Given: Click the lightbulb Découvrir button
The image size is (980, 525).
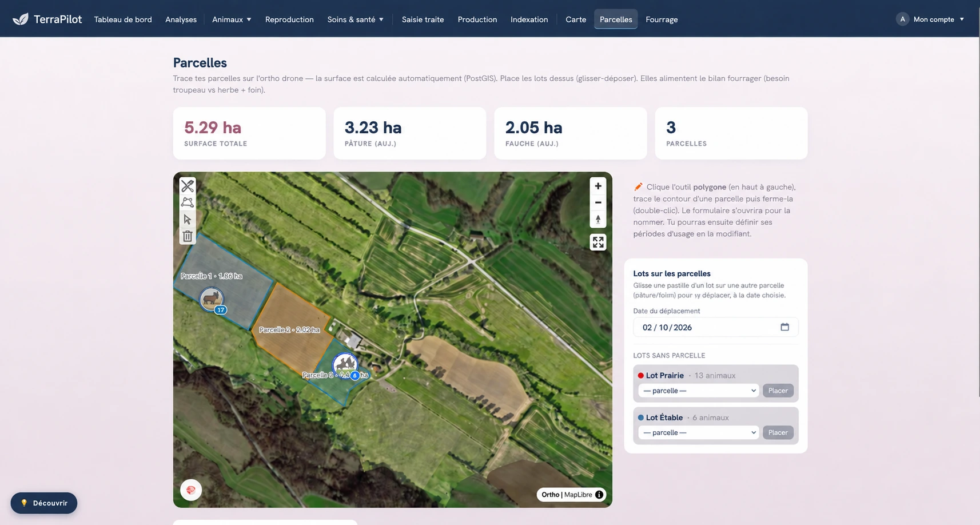Looking at the screenshot, I should click(x=44, y=503).
